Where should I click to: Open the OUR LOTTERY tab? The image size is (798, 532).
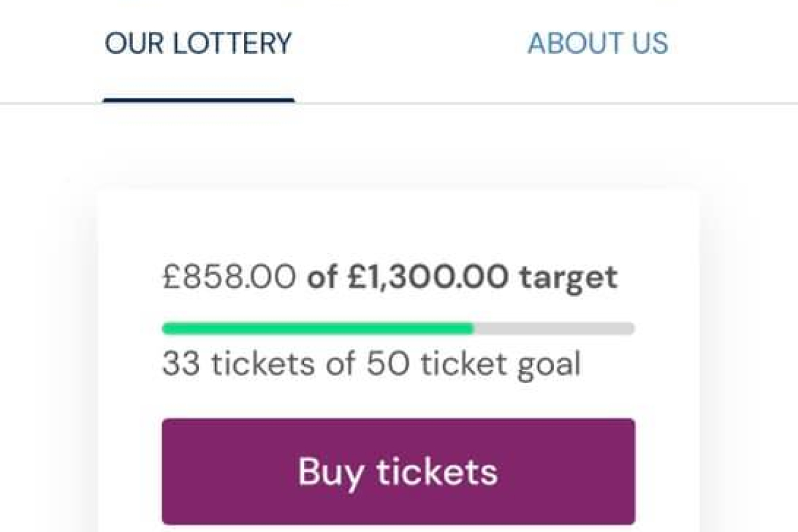tap(198, 44)
